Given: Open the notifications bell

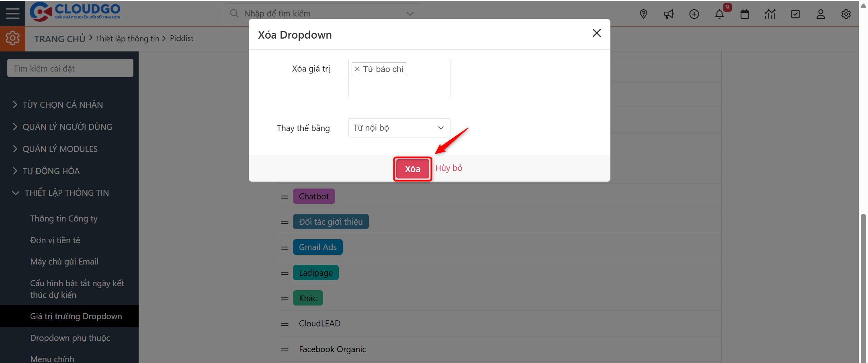Looking at the screenshot, I should click(719, 14).
